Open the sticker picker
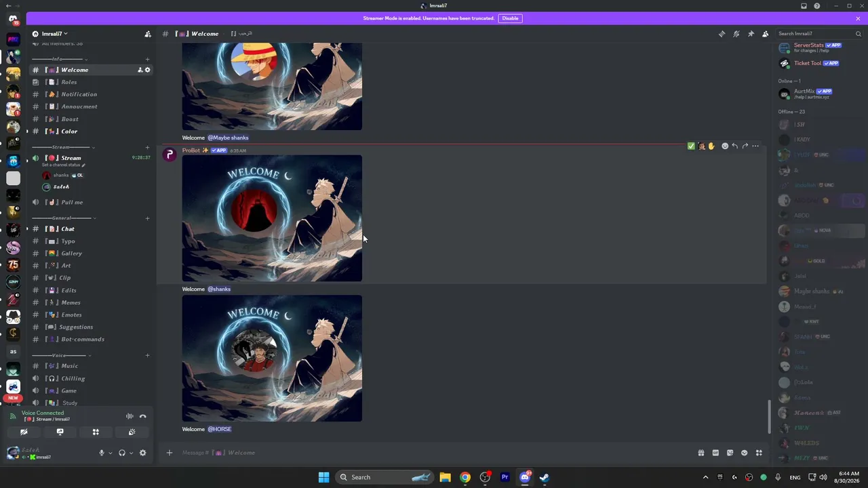The width and height of the screenshot is (868, 488). (730, 453)
